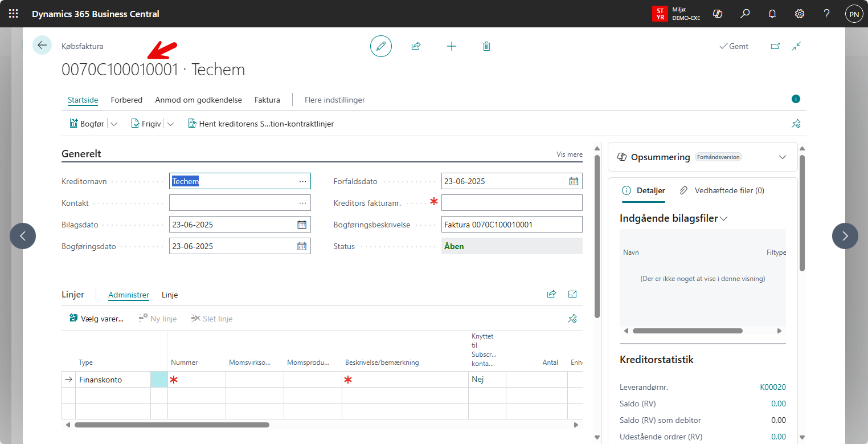868x444 pixels.
Task: Open the Bilagsdato calendar picker
Action: coord(302,225)
